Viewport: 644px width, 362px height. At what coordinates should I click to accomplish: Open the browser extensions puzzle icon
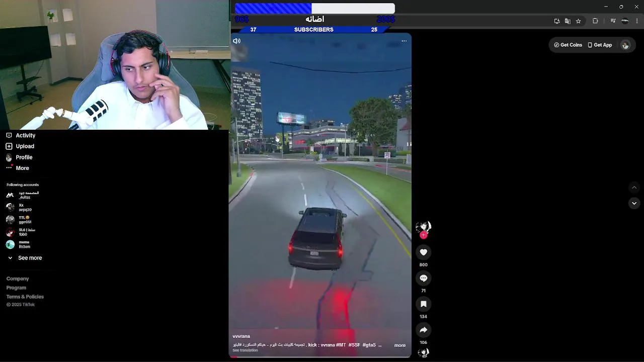[595, 21]
